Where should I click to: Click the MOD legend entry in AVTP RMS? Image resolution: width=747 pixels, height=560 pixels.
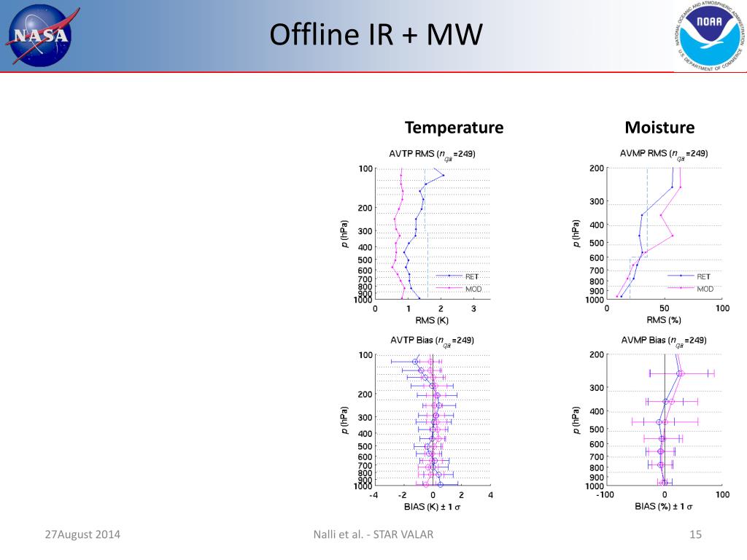pos(459,289)
